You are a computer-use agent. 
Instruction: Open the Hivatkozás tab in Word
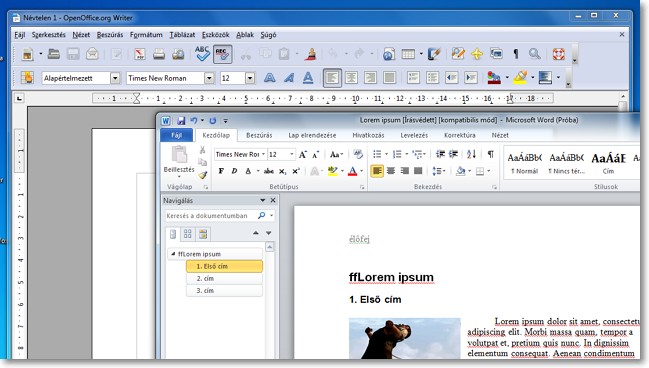[x=368, y=135]
